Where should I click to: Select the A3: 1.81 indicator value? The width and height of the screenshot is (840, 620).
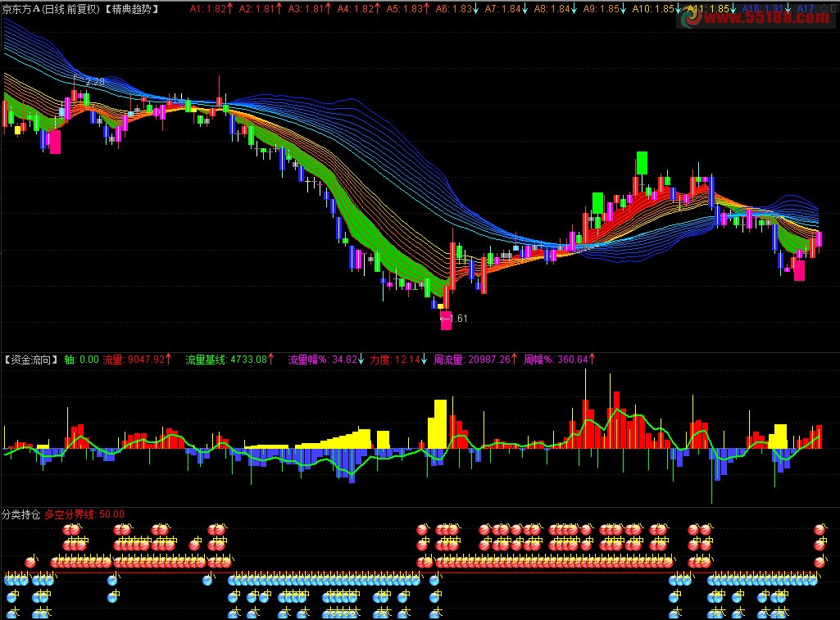pyautogui.click(x=310, y=8)
